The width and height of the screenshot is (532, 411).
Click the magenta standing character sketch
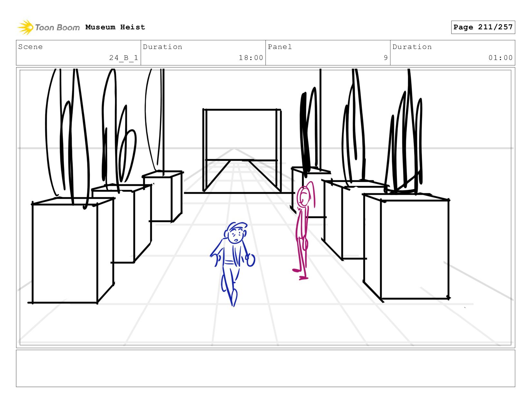pos(303,231)
